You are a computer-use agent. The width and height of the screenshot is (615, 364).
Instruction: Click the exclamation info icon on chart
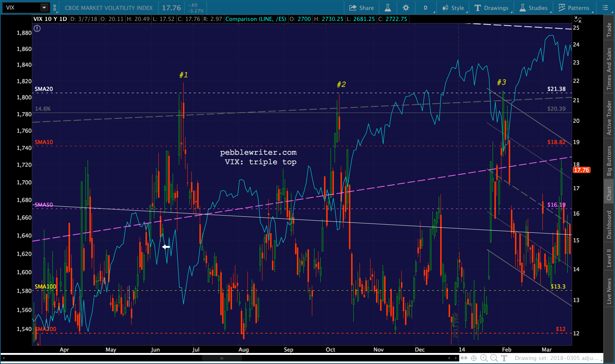(37, 29)
